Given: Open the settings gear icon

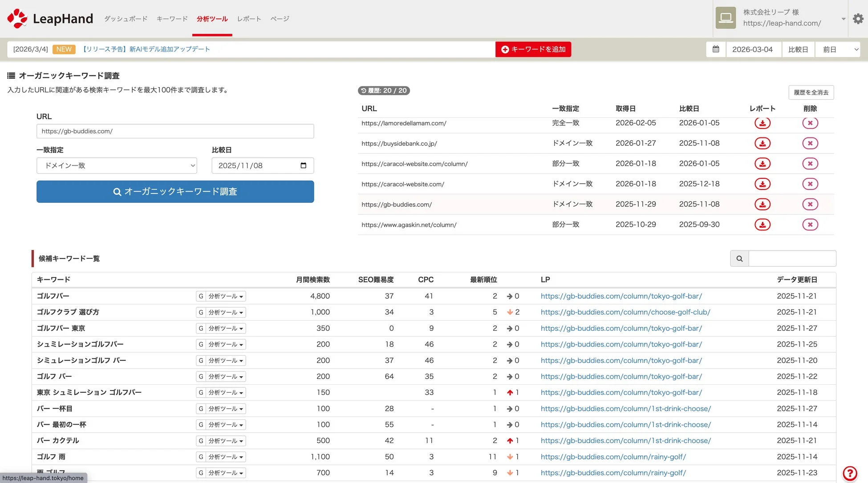Looking at the screenshot, I should pyautogui.click(x=858, y=19).
